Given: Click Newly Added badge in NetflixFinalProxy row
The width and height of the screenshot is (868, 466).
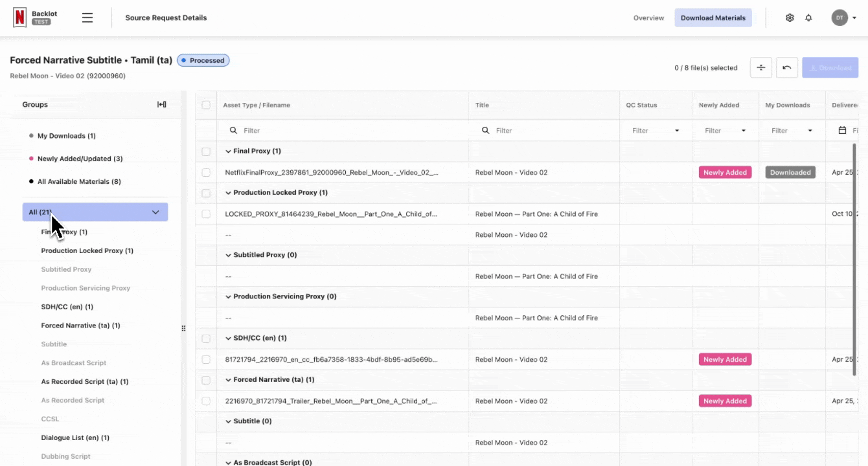Looking at the screenshot, I should (725, 173).
